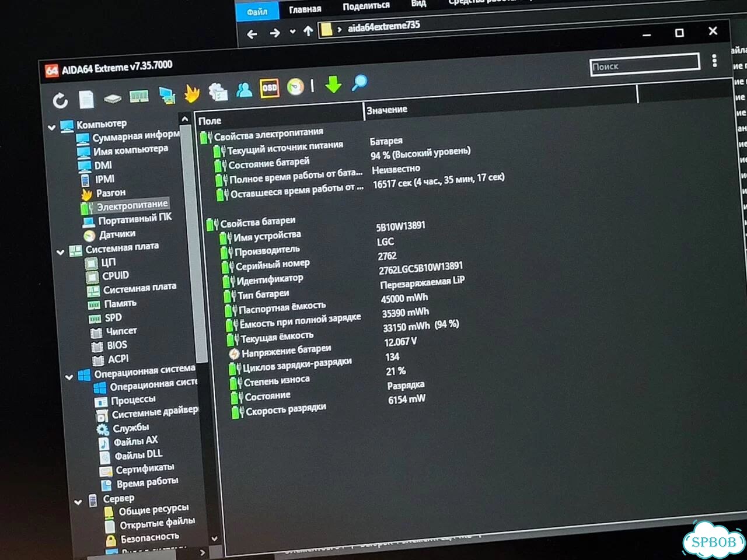Select the CPUID tree item
The height and width of the screenshot is (560, 747).
[108, 276]
